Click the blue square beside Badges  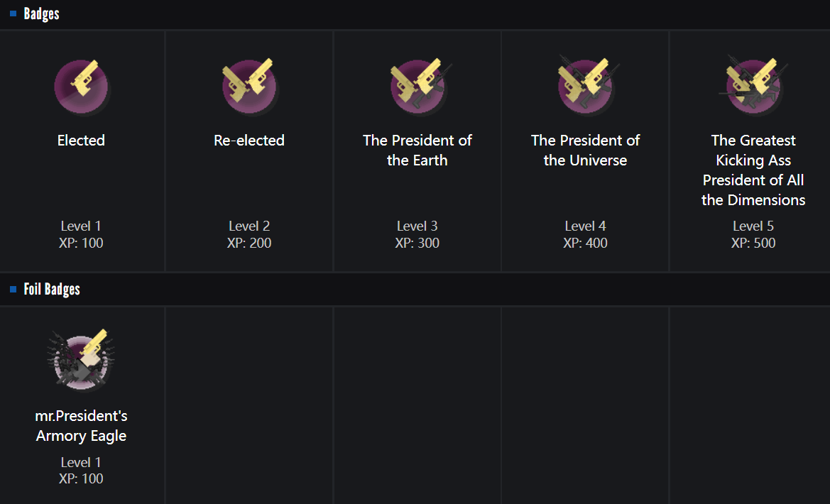[13, 13]
